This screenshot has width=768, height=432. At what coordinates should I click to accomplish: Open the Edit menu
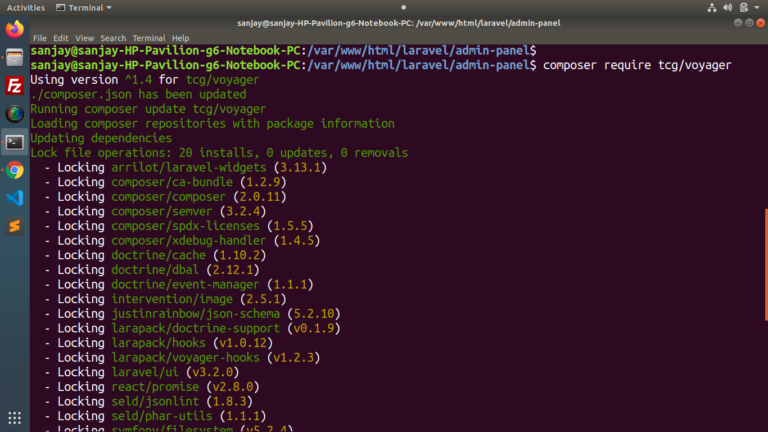61,38
